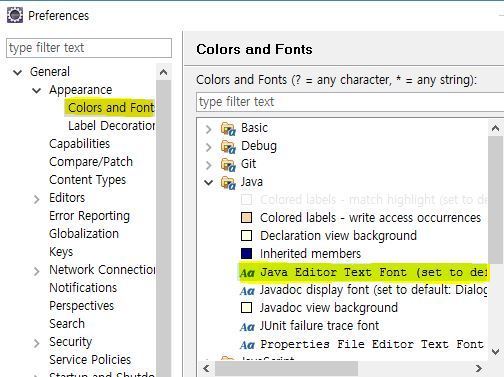Select the Inherited members entry
The width and height of the screenshot is (504, 377).
310,254
